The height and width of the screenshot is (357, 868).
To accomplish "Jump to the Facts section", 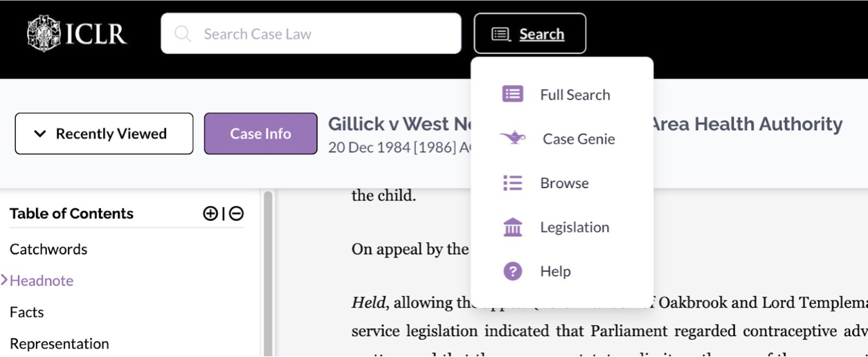I will [26, 312].
